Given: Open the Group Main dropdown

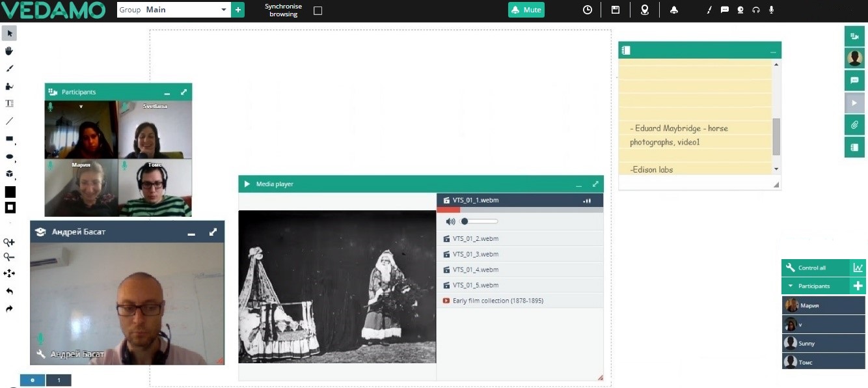Looking at the screenshot, I should click(x=174, y=10).
